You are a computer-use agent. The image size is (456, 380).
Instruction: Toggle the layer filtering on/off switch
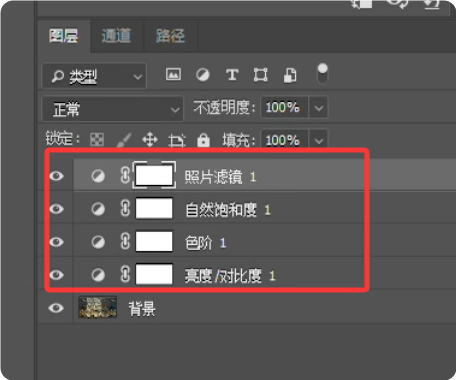[x=322, y=73]
